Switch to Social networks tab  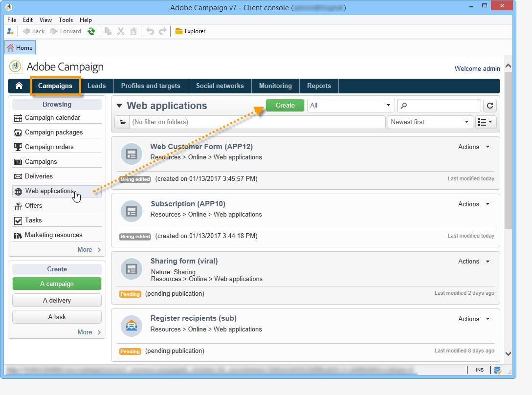tap(220, 86)
